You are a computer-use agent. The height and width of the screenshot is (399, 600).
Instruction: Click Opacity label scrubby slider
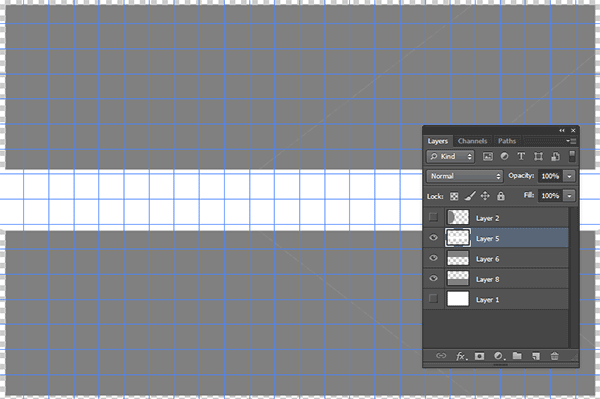521,176
